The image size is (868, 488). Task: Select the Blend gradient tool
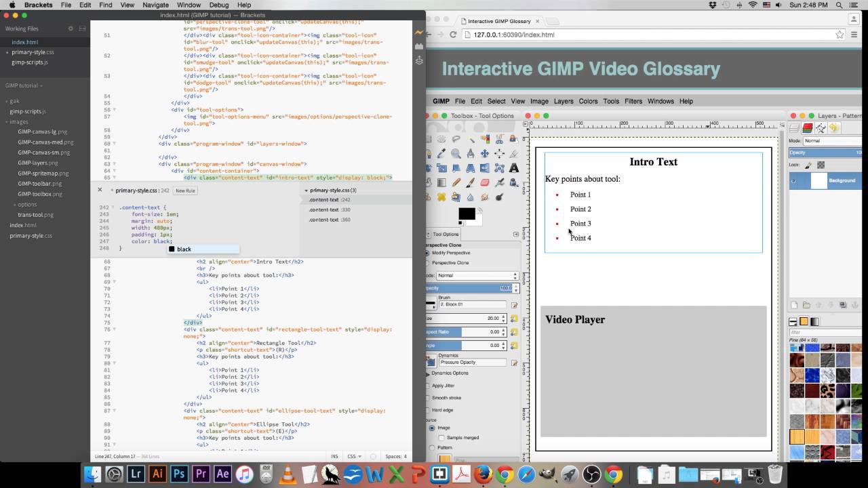tap(441, 182)
